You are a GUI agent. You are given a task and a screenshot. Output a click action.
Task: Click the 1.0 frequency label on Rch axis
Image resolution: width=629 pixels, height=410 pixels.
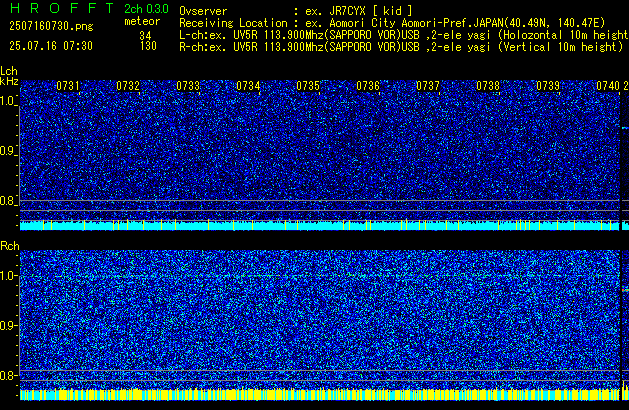click(8, 276)
